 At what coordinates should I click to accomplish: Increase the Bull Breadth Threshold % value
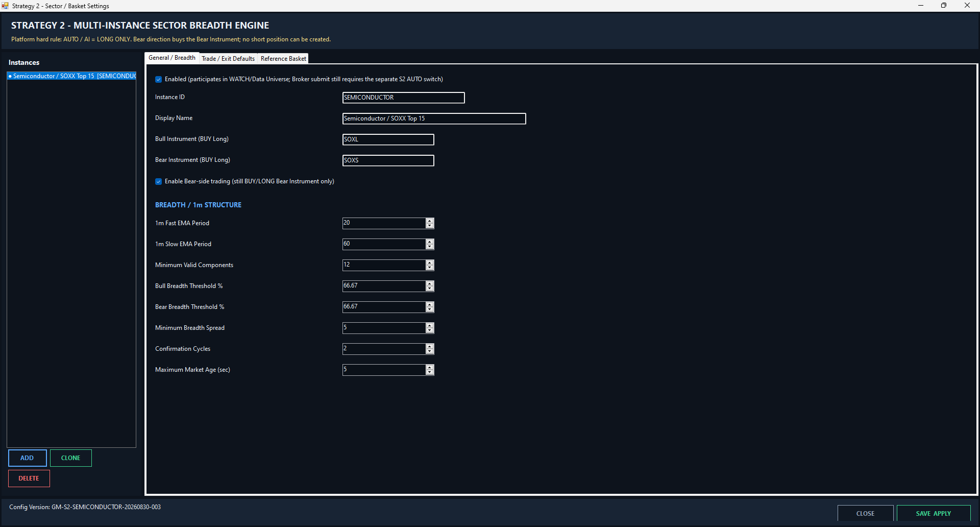pos(430,283)
